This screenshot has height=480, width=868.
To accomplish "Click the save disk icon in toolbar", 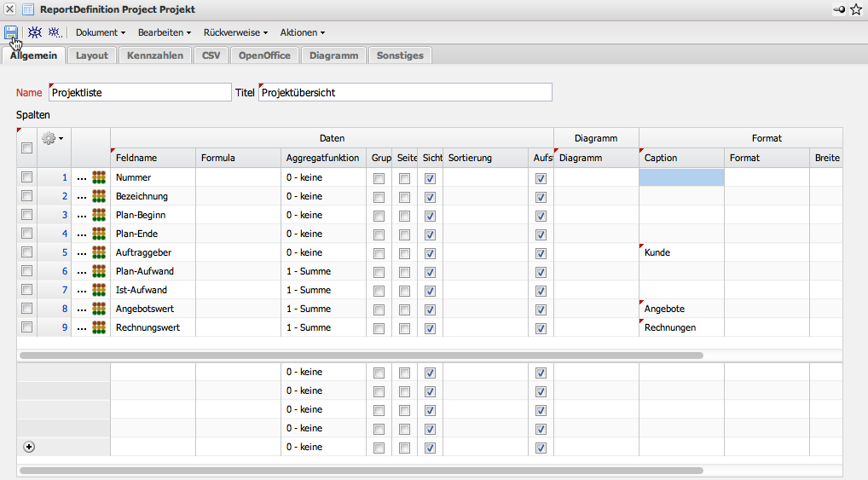I will coord(11,32).
